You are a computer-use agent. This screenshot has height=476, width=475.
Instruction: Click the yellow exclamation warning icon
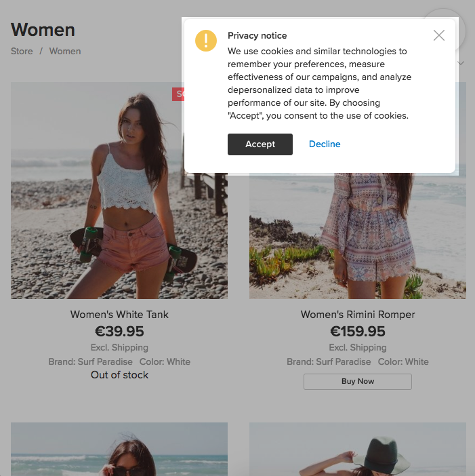[x=205, y=41]
